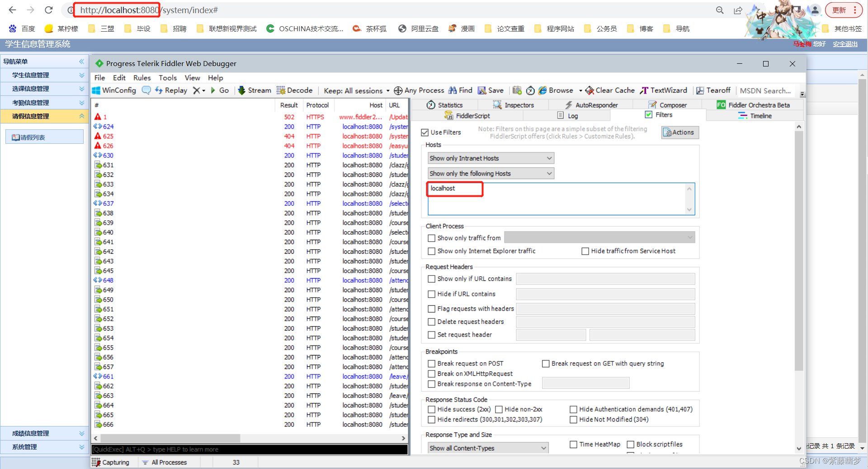868x469 pixels.
Task: Open Keep: All sessions dropdown
Action: tap(357, 91)
